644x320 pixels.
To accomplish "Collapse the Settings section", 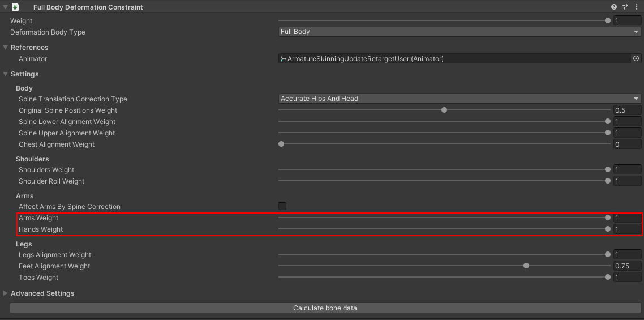I will pyautogui.click(x=5, y=74).
